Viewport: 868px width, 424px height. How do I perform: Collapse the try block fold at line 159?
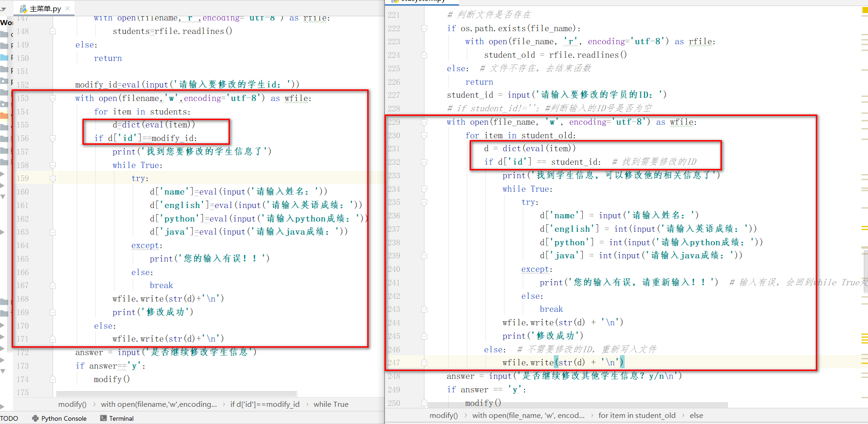(53, 178)
